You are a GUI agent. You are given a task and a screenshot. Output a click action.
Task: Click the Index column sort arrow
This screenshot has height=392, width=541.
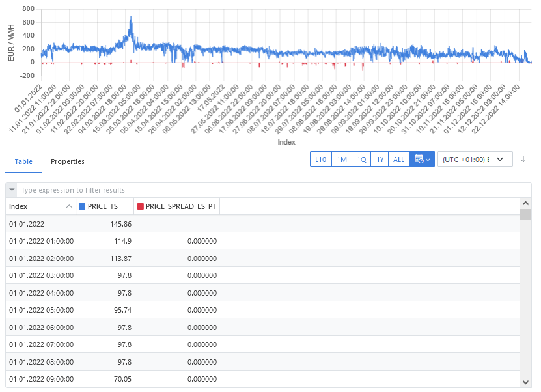point(70,206)
